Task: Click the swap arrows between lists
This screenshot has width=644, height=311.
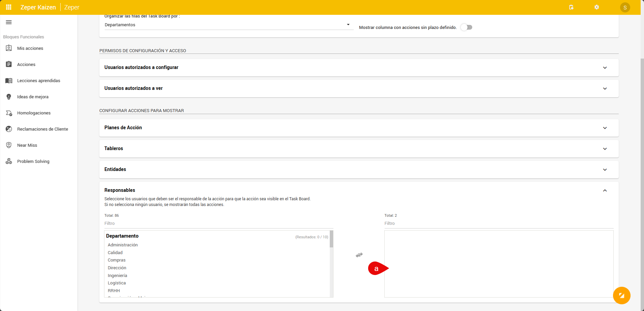Action: pyautogui.click(x=359, y=255)
